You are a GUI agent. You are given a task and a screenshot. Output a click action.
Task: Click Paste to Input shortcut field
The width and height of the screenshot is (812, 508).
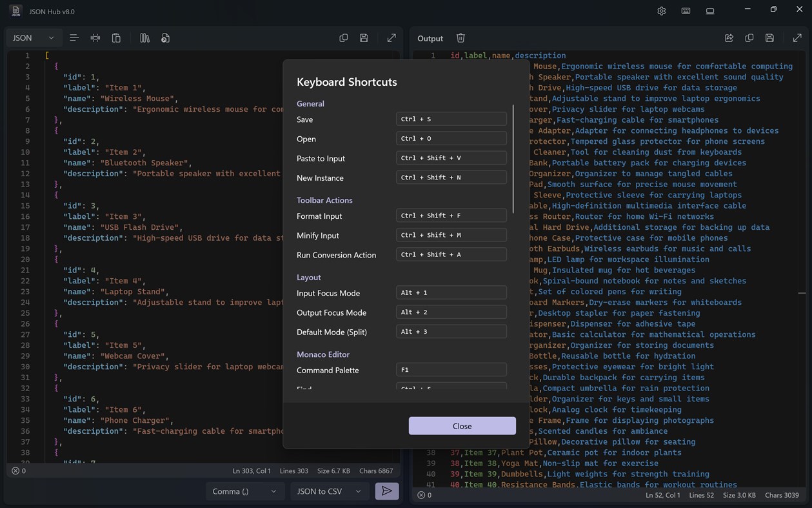point(451,157)
